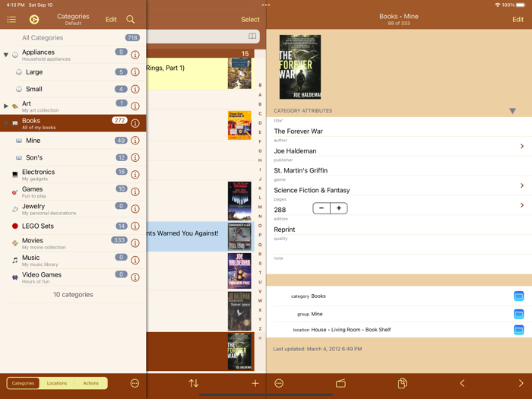The width and height of the screenshot is (532, 399).
Task: Switch to Actions tab
Action: [x=91, y=383]
